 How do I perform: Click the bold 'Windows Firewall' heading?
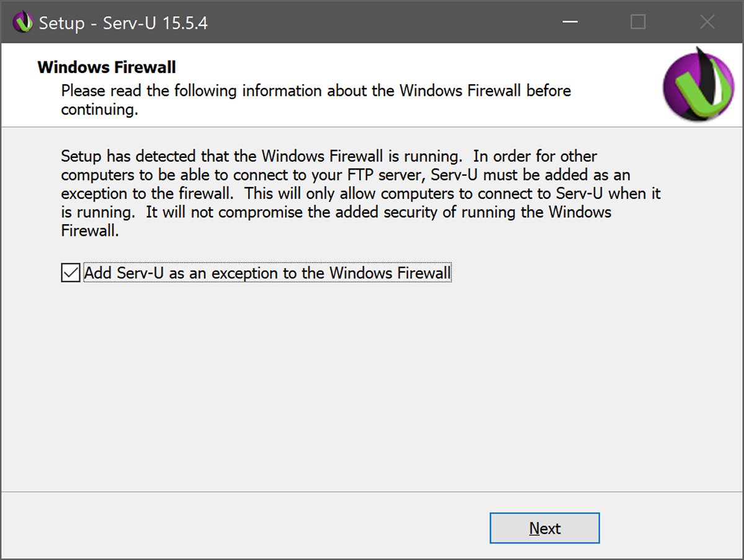pos(107,67)
